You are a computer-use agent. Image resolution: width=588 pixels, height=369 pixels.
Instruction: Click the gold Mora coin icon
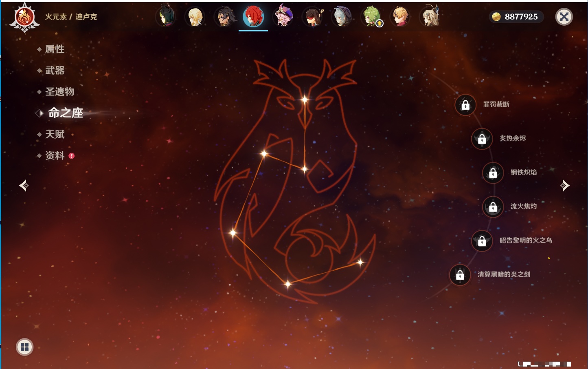(496, 17)
